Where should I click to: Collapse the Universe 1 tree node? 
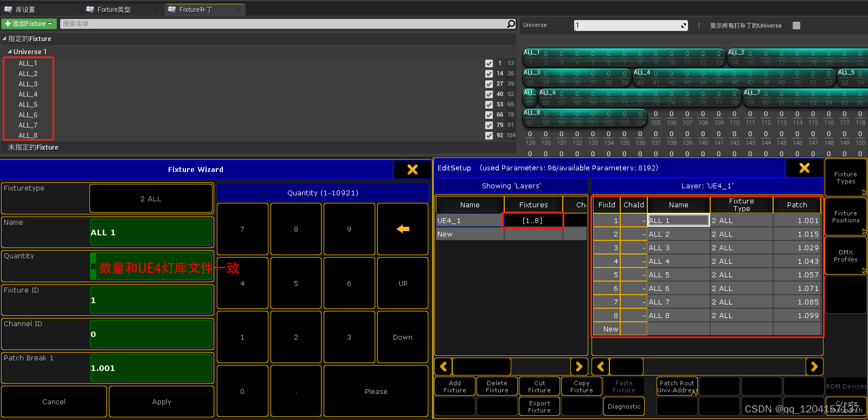click(x=10, y=52)
